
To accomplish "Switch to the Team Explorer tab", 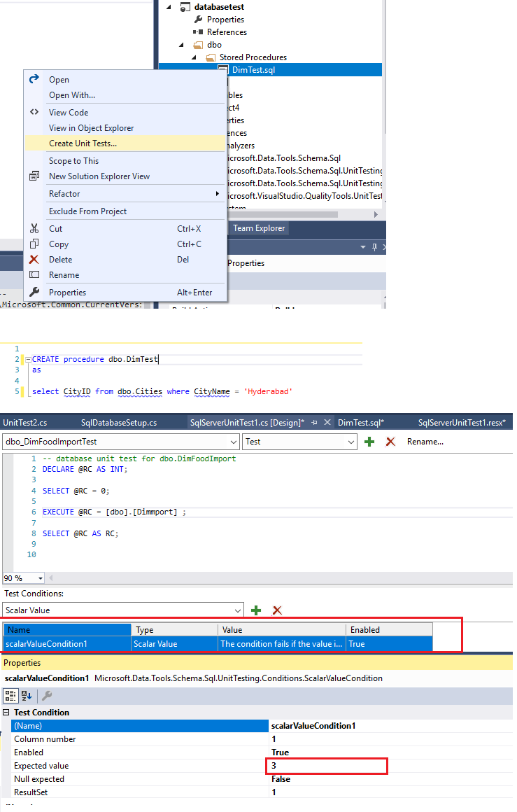I will tap(259, 228).
